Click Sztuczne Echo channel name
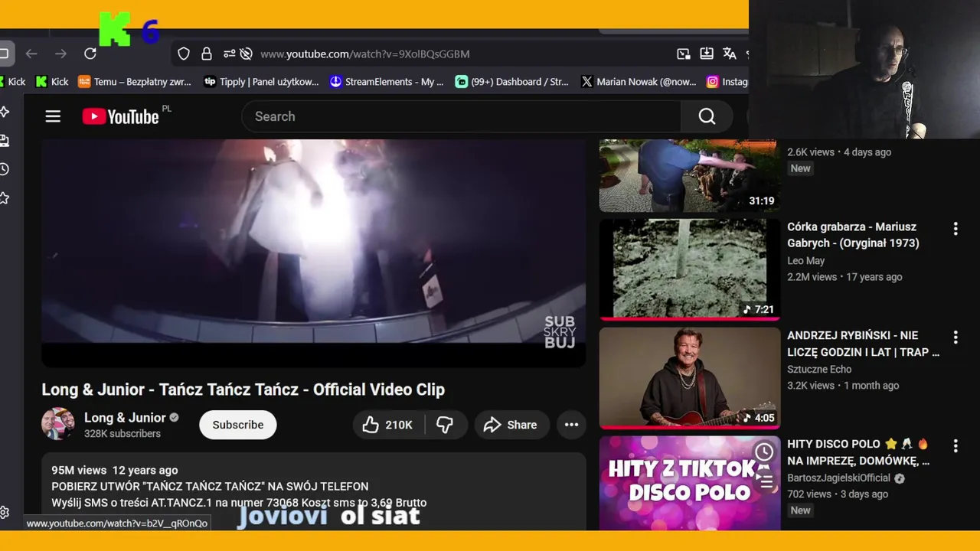The height and width of the screenshot is (551, 980). coord(819,370)
